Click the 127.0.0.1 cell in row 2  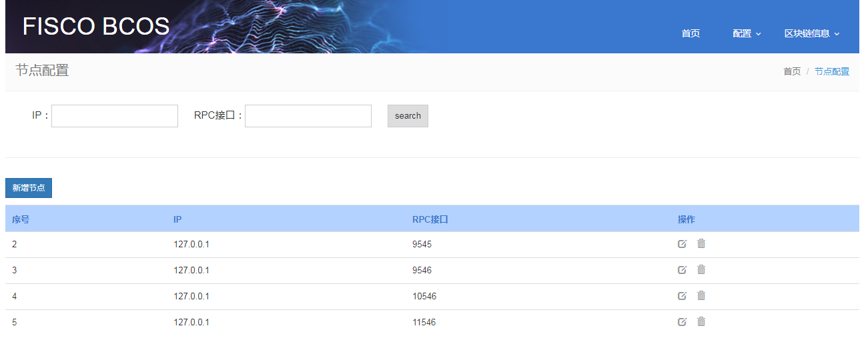pos(191,245)
